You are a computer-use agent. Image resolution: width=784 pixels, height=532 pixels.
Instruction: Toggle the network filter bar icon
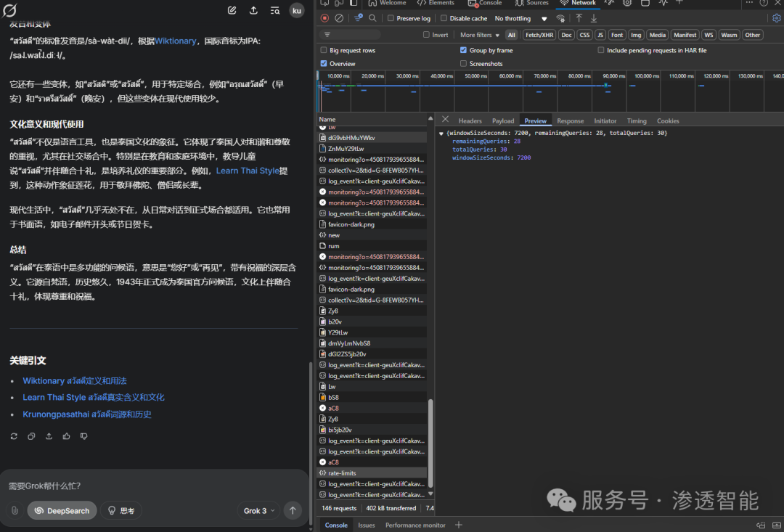359,18
